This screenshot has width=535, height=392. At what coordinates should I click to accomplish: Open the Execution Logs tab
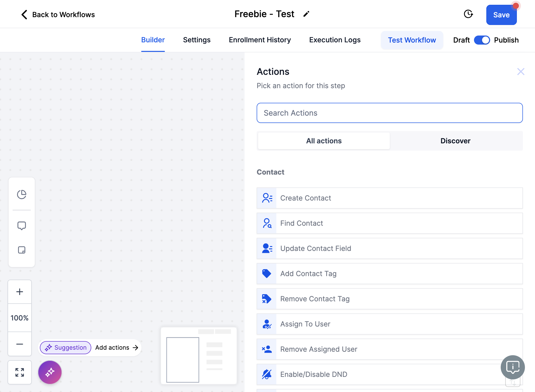coord(335,40)
